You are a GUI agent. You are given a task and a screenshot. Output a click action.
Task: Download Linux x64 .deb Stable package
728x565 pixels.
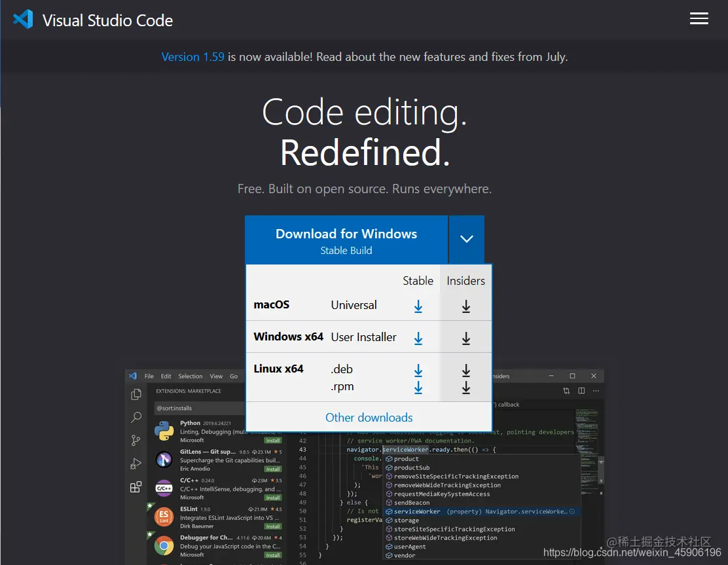point(418,370)
